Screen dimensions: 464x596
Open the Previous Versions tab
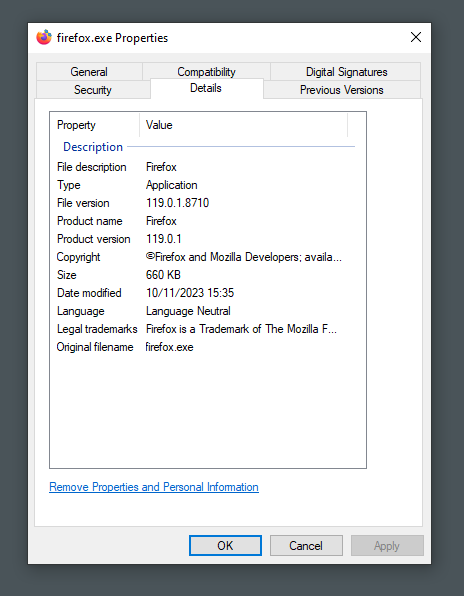(x=342, y=90)
